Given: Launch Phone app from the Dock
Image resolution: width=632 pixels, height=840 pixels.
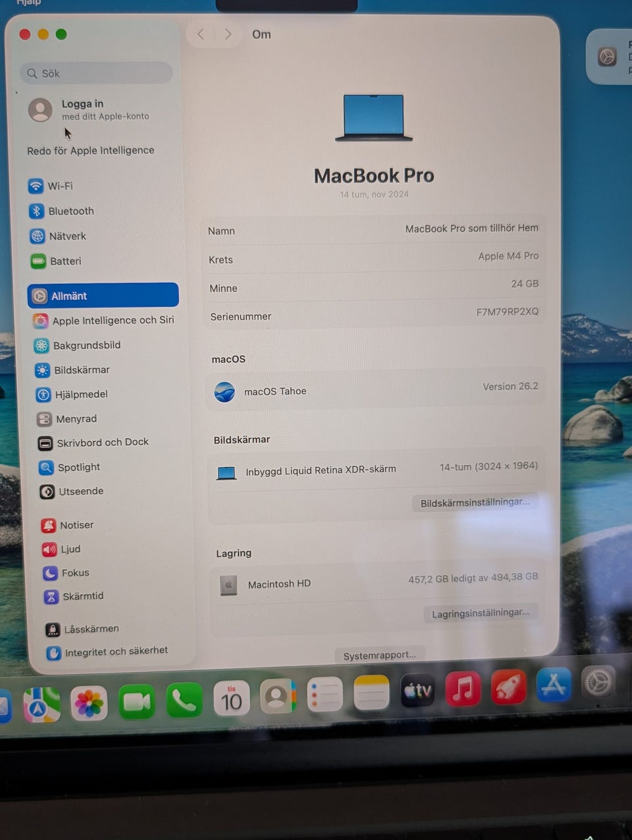Looking at the screenshot, I should [x=184, y=700].
